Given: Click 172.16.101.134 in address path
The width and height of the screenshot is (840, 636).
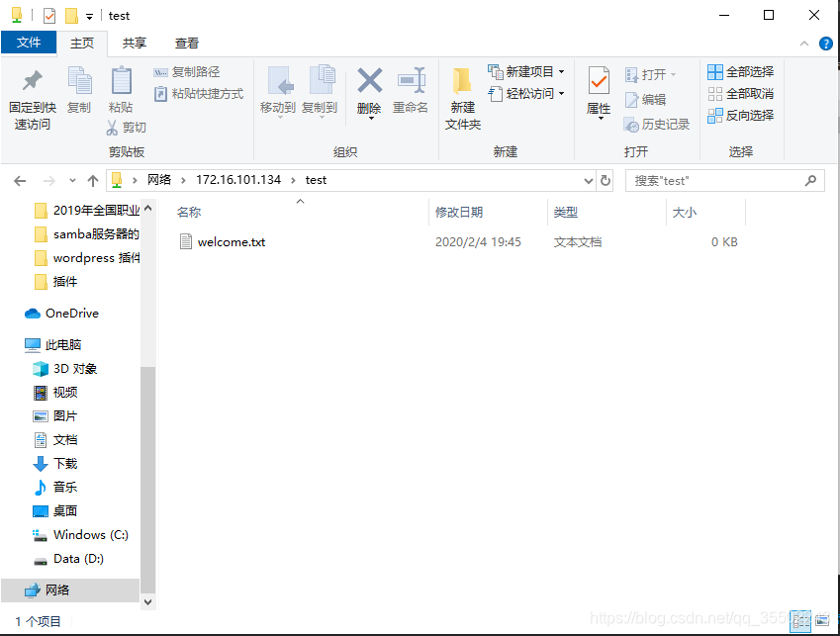Looking at the screenshot, I should pyautogui.click(x=238, y=180).
